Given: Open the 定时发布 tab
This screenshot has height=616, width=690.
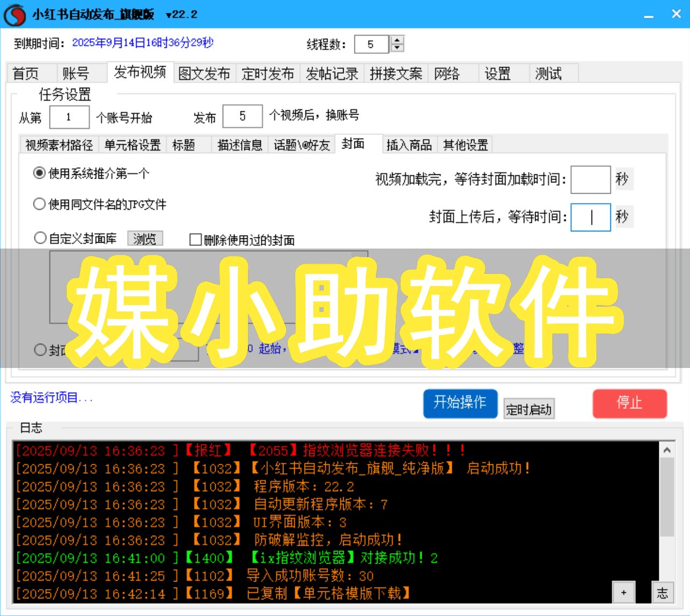Looking at the screenshot, I should point(267,73).
